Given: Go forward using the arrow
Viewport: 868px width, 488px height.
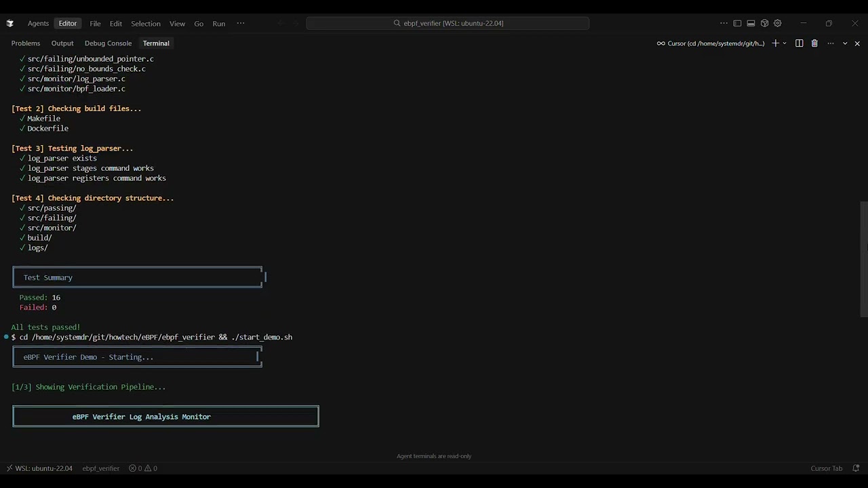Looking at the screenshot, I should coord(296,23).
